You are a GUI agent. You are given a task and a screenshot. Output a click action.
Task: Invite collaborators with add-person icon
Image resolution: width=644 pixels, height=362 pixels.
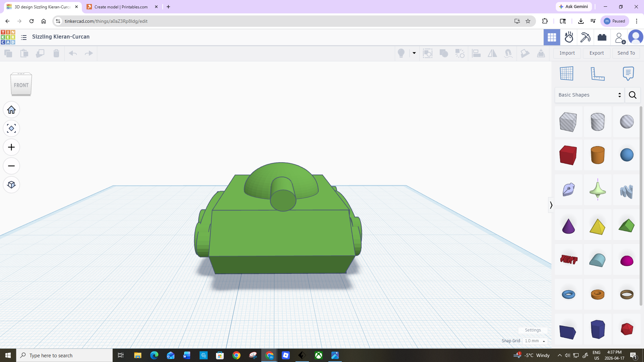620,38
